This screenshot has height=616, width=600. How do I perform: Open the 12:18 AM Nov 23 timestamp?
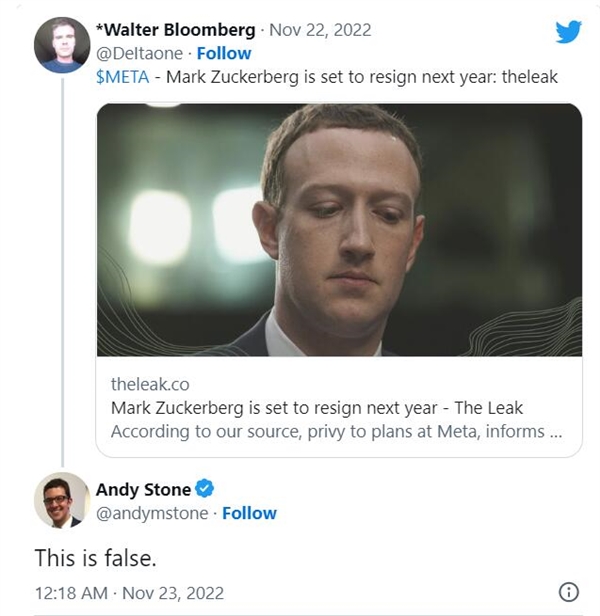click(129, 593)
